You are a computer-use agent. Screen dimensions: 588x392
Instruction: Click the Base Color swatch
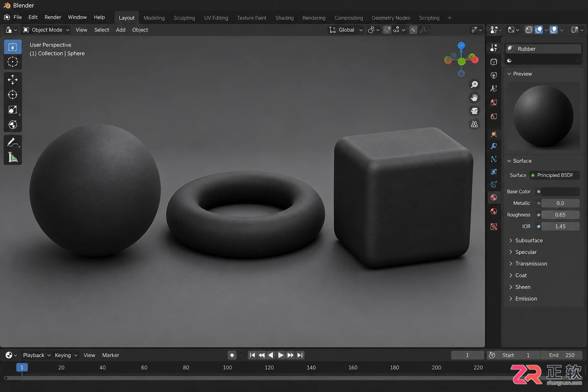coord(561,192)
